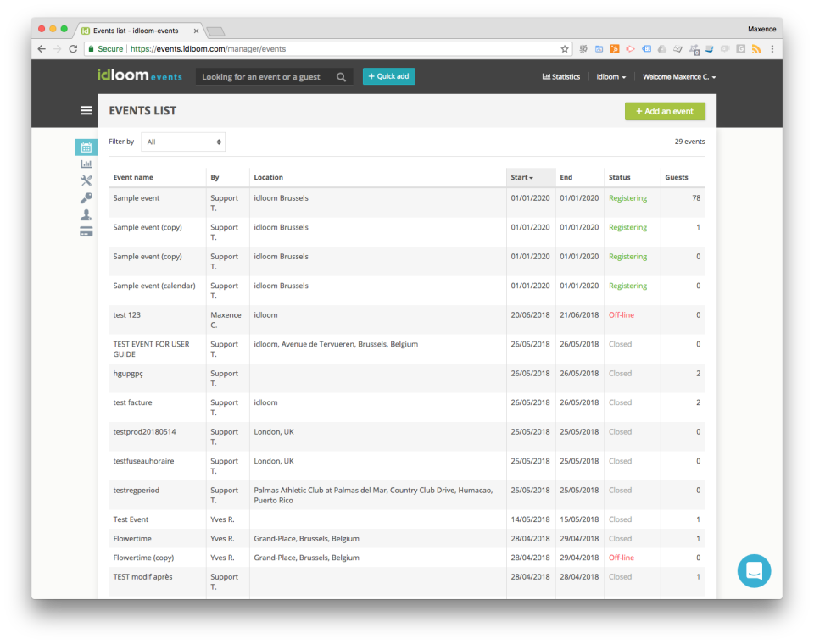This screenshot has width=814, height=644.
Task: Open the key access icon in sidebar
Action: point(86,197)
